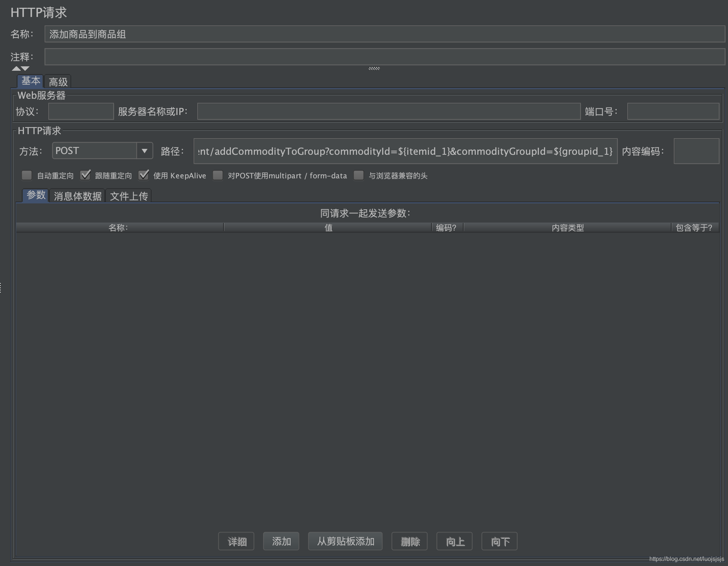
Task: Click the 端口号 port input field
Action: click(673, 112)
